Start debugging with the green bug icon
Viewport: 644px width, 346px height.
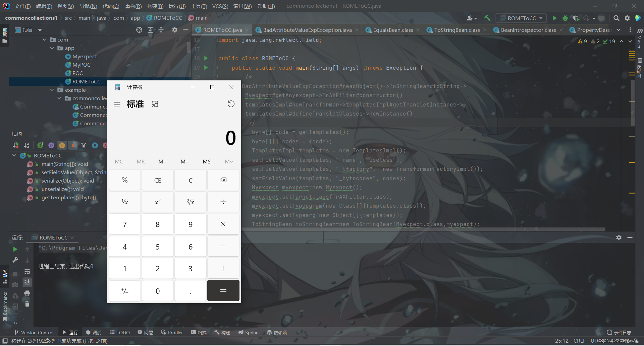coord(565,18)
